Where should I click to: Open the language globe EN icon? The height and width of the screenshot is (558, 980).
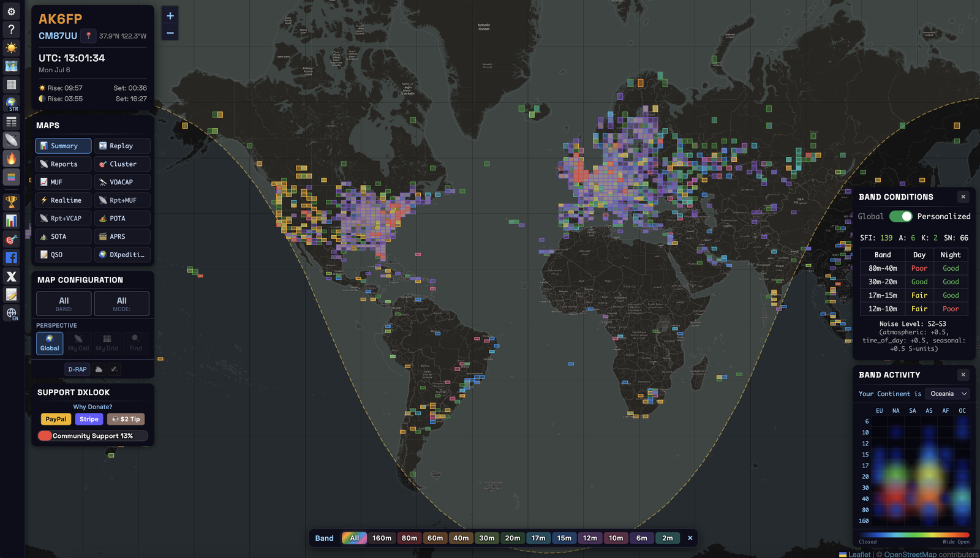pos(11,314)
